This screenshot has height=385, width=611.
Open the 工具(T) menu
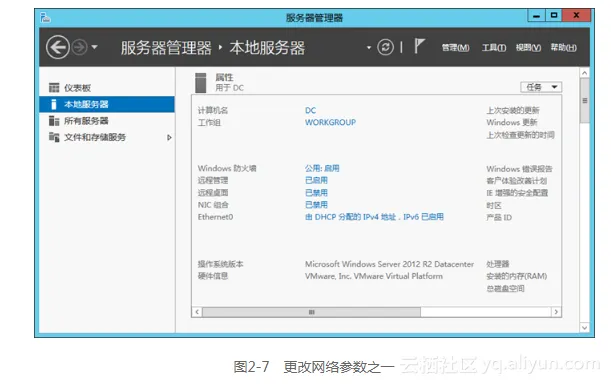pyautogui.click(x=494, y=48)
